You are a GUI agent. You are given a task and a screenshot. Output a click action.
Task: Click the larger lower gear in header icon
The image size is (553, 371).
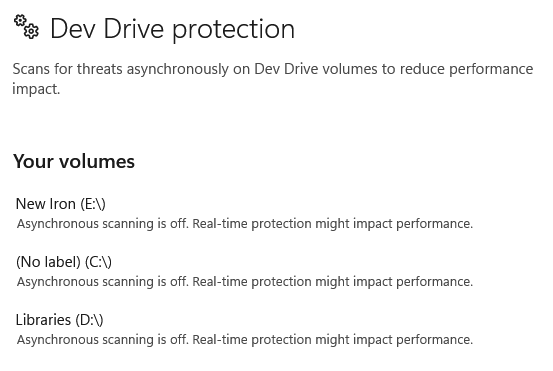[x=32, y=31]
